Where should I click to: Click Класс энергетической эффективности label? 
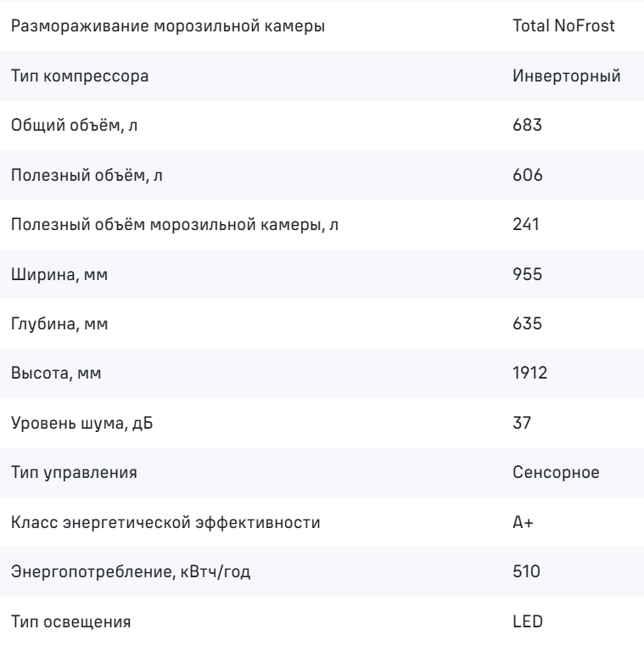point(165,522)
